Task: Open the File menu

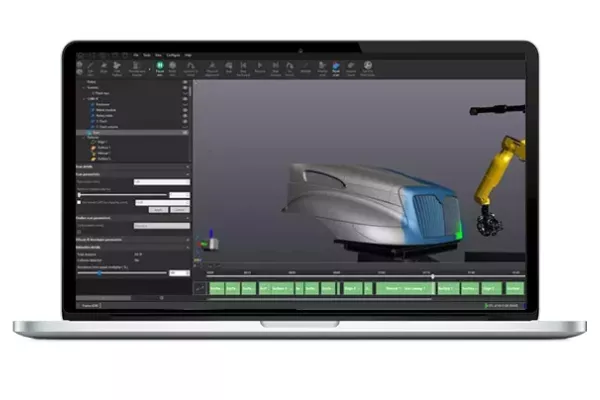Action: (137, 55)
